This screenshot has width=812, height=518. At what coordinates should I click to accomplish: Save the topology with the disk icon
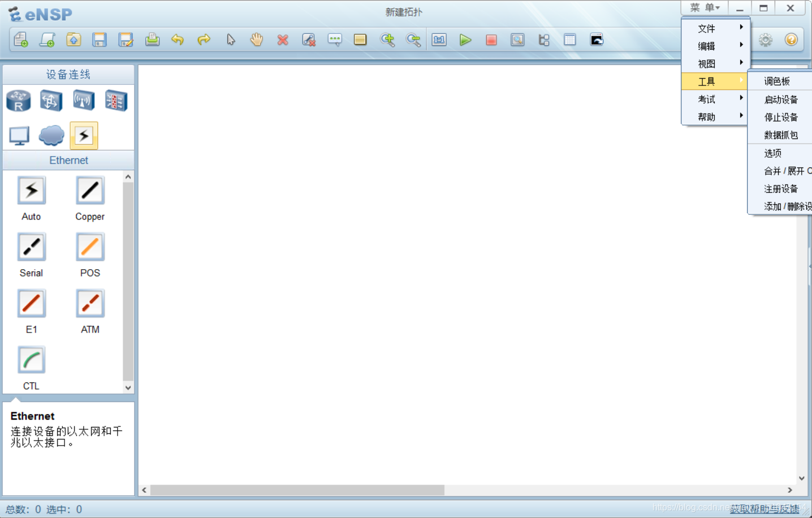pos(100,40)
